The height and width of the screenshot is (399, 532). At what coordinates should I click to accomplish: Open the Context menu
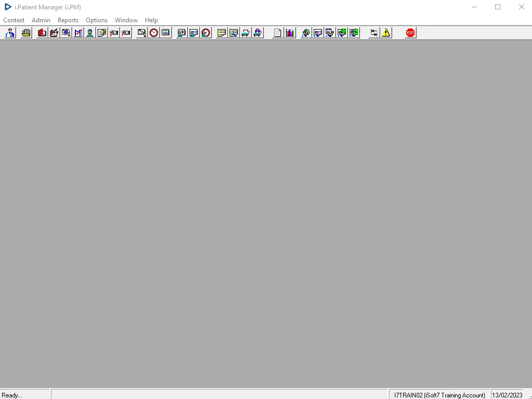pyautogui.click(x=14, y=20)
